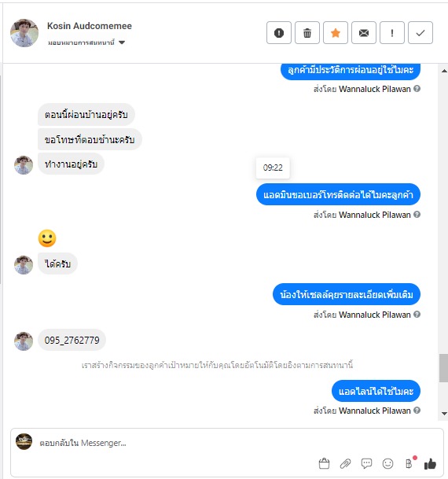Click the baht payment icon with red dot
This screenshot has width=448, height=479.
(409, 462)
